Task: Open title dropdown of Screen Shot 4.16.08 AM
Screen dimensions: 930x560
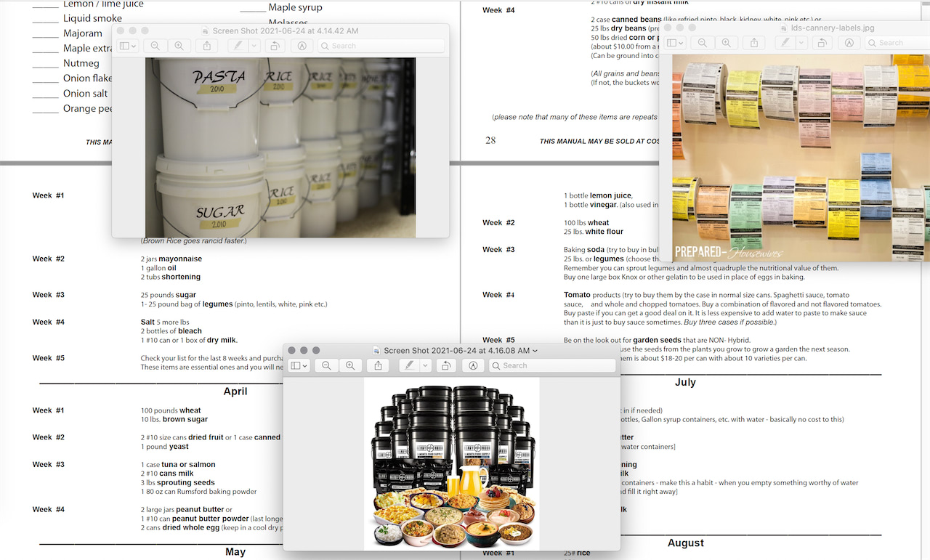Action: [x=535, y=351]
